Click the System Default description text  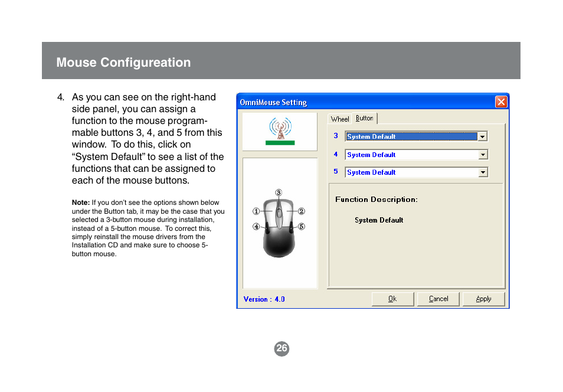379,220
